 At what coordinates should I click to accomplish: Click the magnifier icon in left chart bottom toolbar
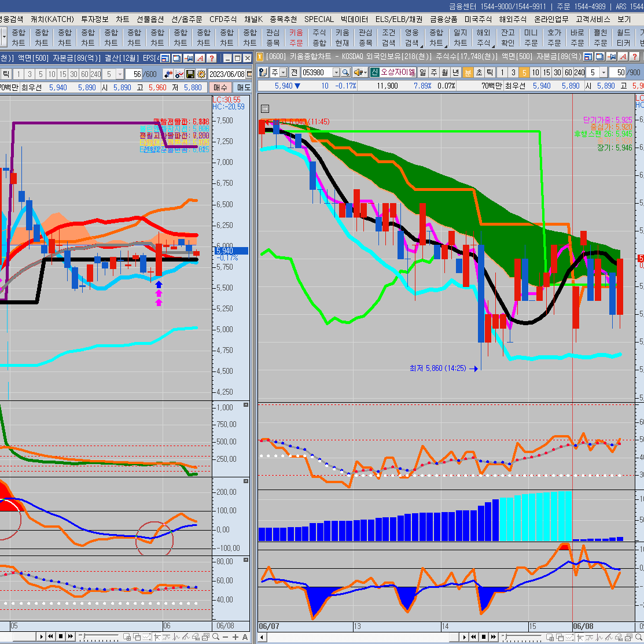pos(216,637)
